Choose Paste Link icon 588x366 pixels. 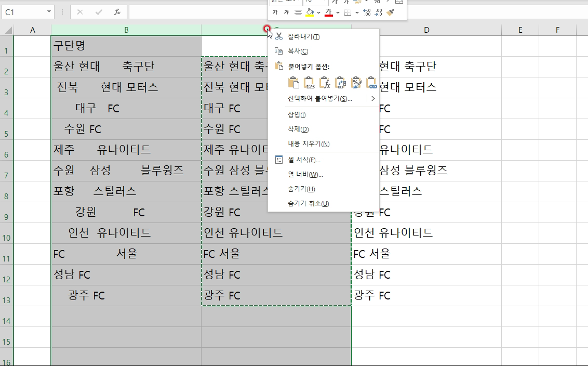coord(371,82)
